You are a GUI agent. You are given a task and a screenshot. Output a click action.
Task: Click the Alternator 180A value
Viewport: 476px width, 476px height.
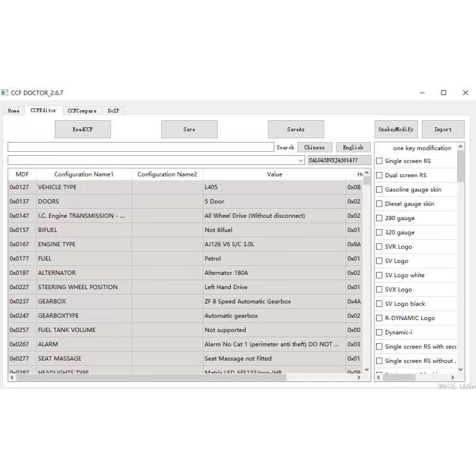coord(226,273)
